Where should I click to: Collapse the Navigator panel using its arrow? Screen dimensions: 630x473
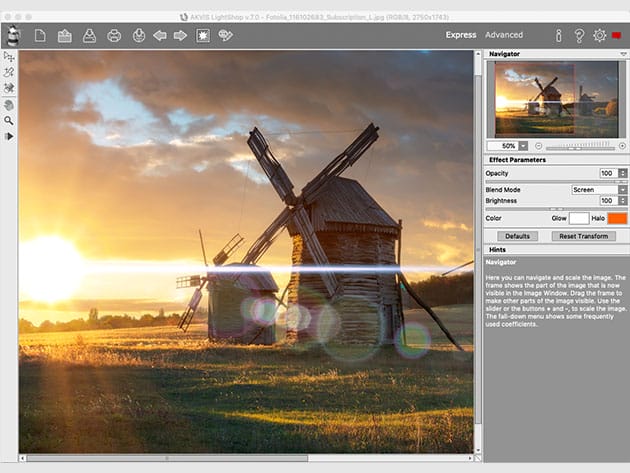(622, 54)
